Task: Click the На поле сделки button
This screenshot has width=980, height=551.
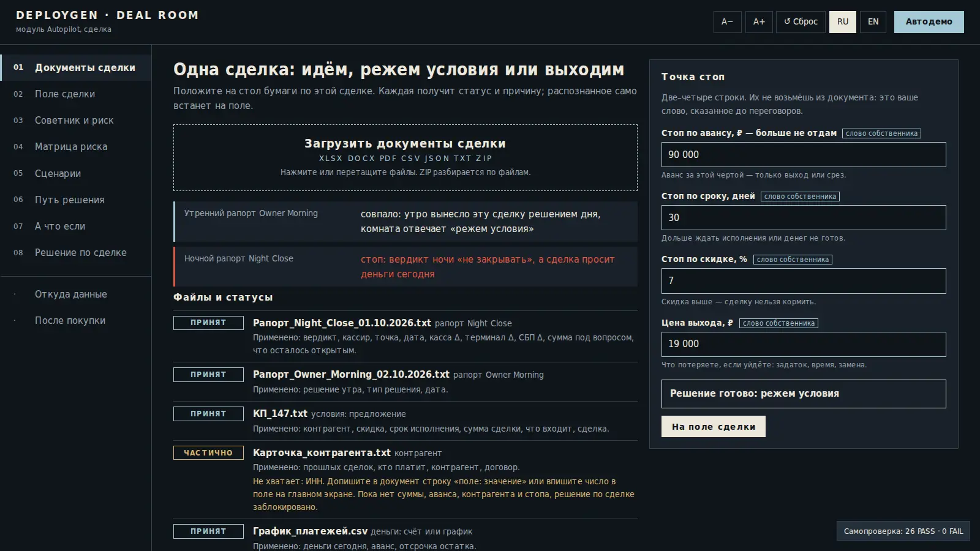Action: tap(714, 427)
